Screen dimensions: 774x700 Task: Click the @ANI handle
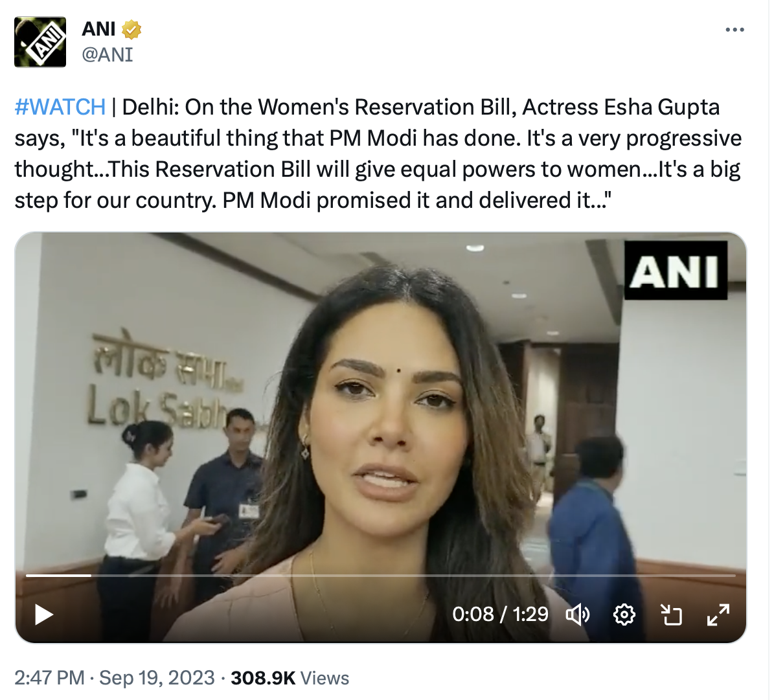pyautogui.click(x=107, y=54)
